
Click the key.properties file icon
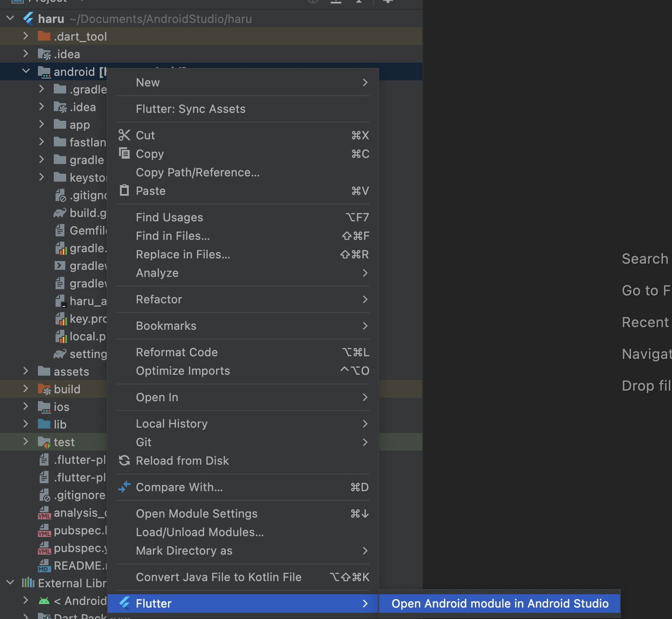tap(61, 319)
